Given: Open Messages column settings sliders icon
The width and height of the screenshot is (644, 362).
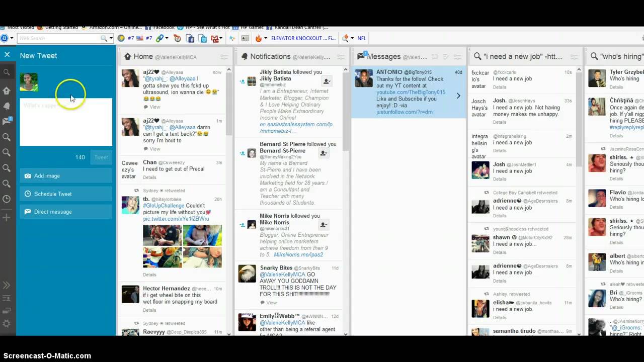Looking at the screenshot, I should pos(457,57).
